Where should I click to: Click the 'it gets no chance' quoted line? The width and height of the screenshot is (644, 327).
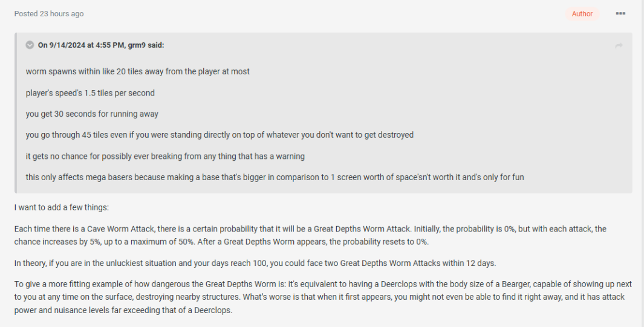point(165,157)
